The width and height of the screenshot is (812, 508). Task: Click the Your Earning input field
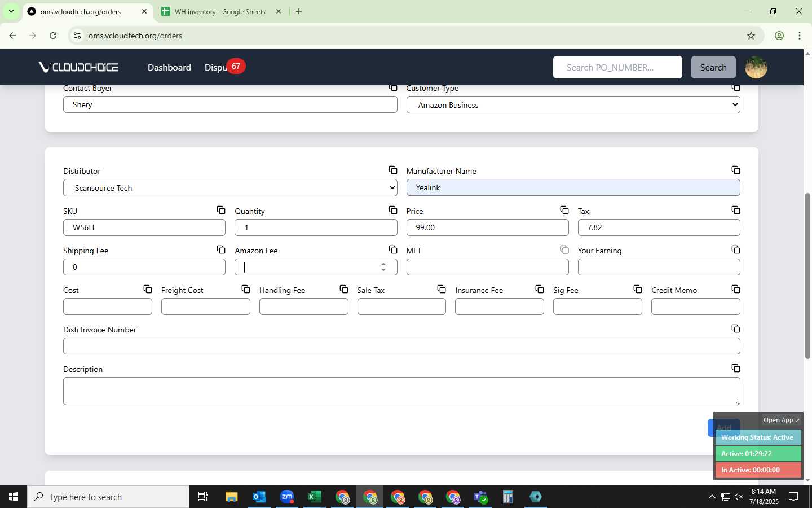[659, 267]
